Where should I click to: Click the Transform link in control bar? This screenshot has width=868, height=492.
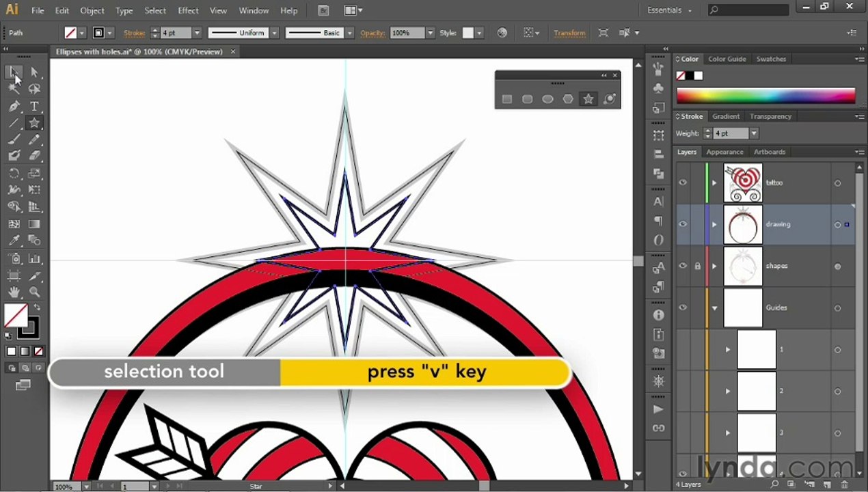pyautogui.click(x=569, y=33)
